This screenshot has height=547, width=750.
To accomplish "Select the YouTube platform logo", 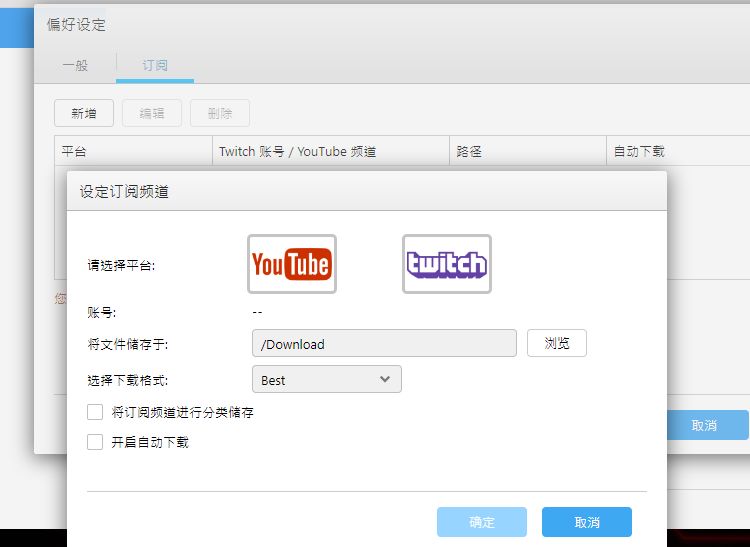I will tap(292, 264).
